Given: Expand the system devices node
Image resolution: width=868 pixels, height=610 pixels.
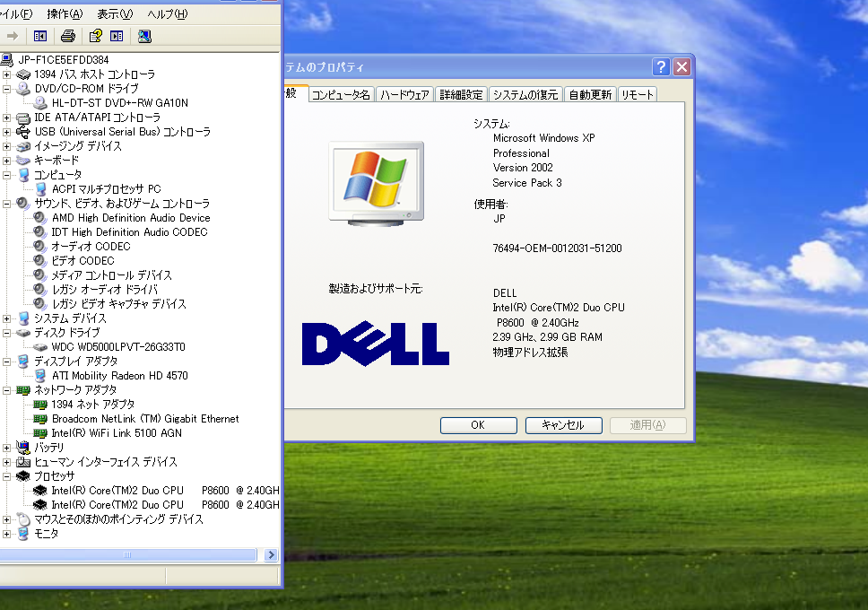Looking at the screenshot, I should coord(6,318).
